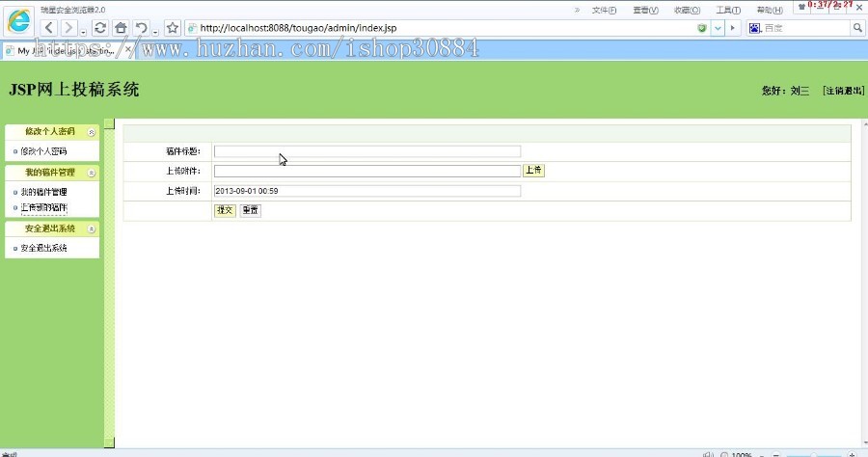868x457 pixels.
Task: Click the 重置 reset button
Action: tap(250, 210)
